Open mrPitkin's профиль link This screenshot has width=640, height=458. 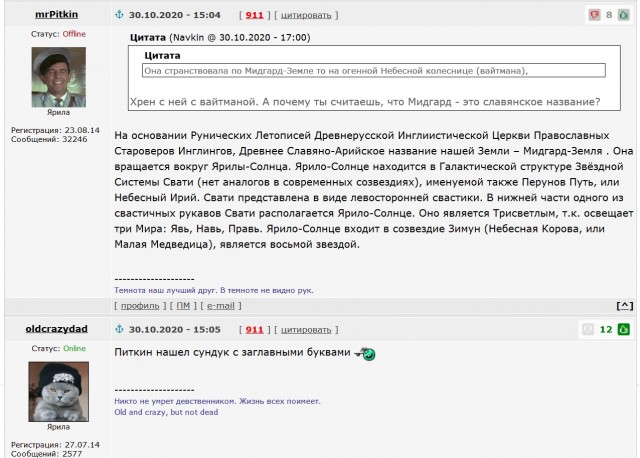140,306
